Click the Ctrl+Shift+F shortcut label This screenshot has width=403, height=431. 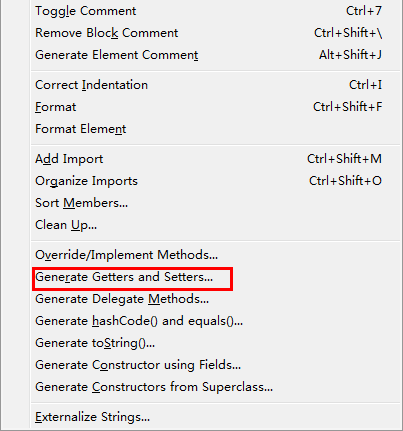tap(347, 107)
